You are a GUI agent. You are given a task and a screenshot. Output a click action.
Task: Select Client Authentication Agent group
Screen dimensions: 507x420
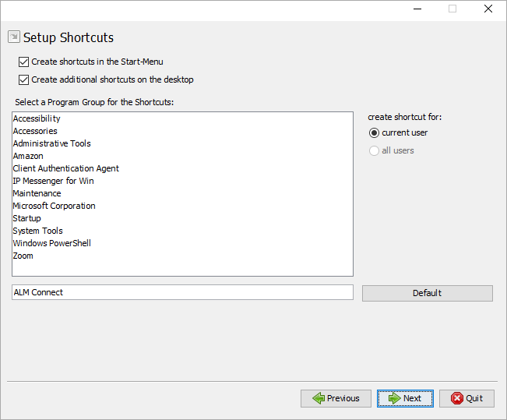click(65, 168)
